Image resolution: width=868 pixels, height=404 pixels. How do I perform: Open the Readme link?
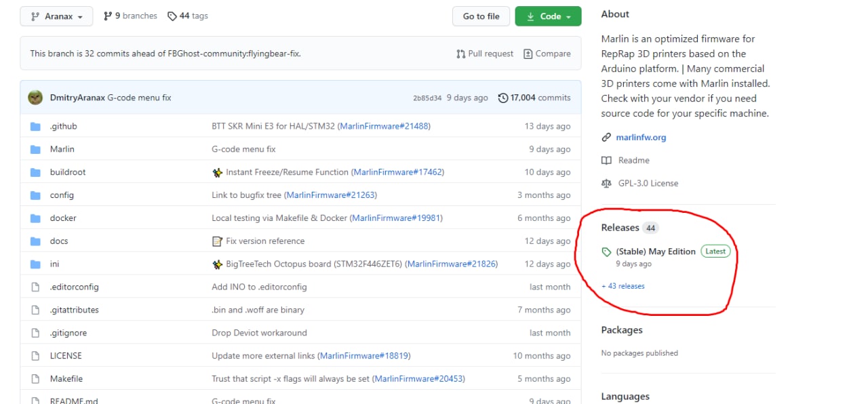click(633, 160)
